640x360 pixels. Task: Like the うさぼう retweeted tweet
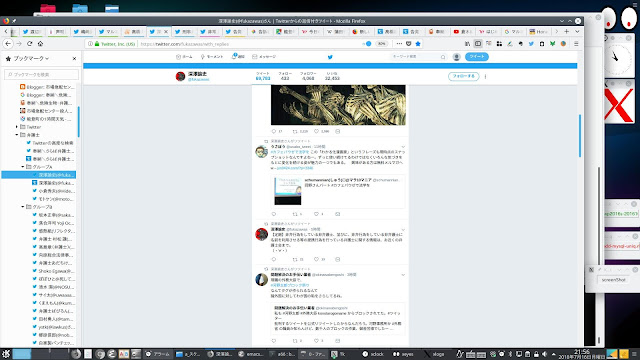[316, 214]
